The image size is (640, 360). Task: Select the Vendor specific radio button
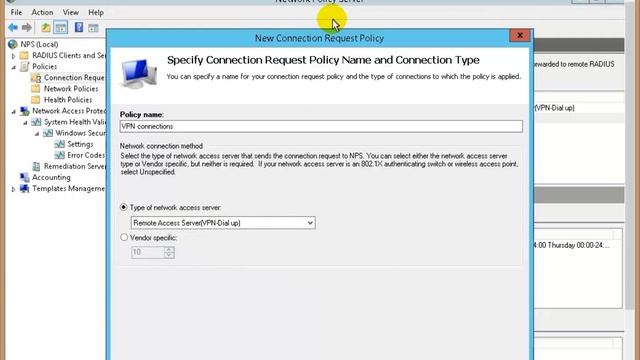[x=124, y=237]
